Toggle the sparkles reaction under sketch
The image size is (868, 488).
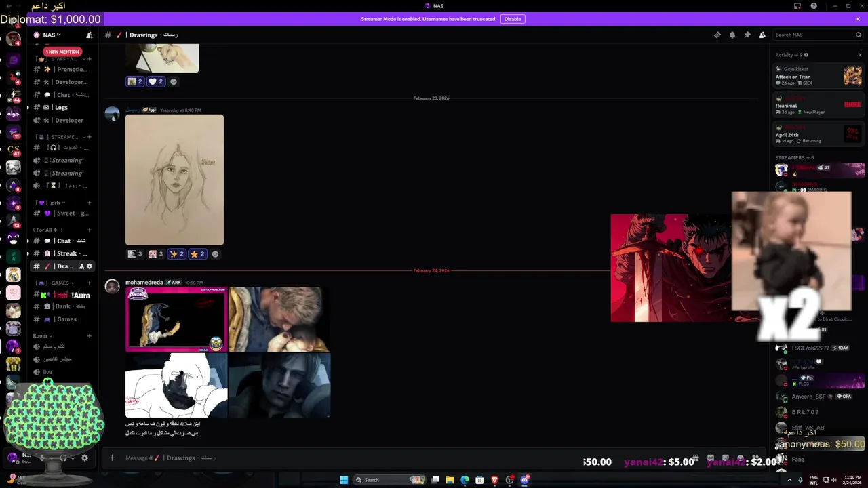(x=177, y=254)
